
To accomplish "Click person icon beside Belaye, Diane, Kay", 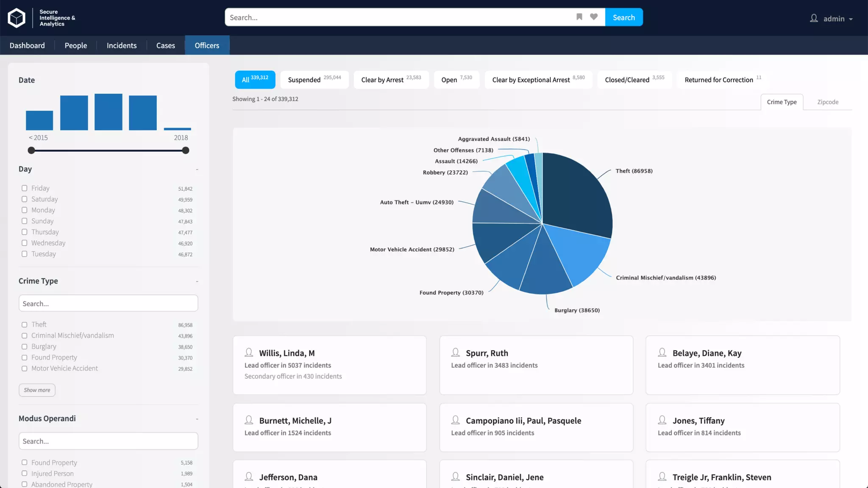I will (x=662, y=352).
